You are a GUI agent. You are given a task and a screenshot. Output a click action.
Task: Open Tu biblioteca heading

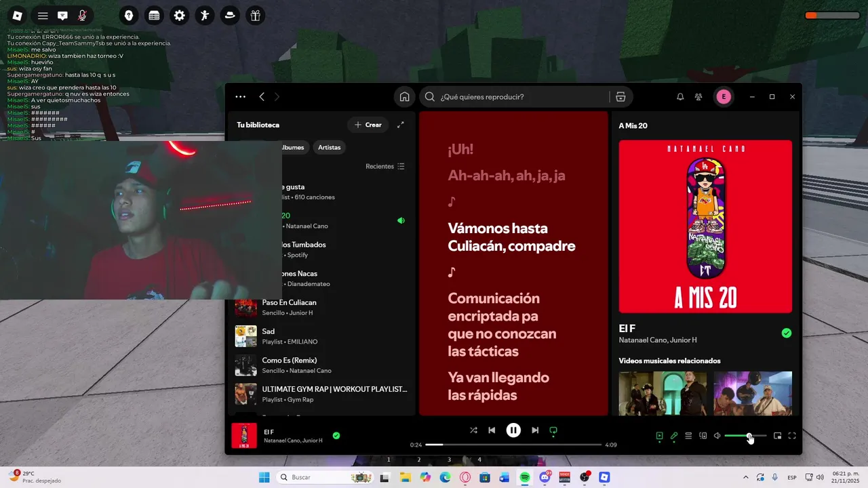tap(258, 125)
